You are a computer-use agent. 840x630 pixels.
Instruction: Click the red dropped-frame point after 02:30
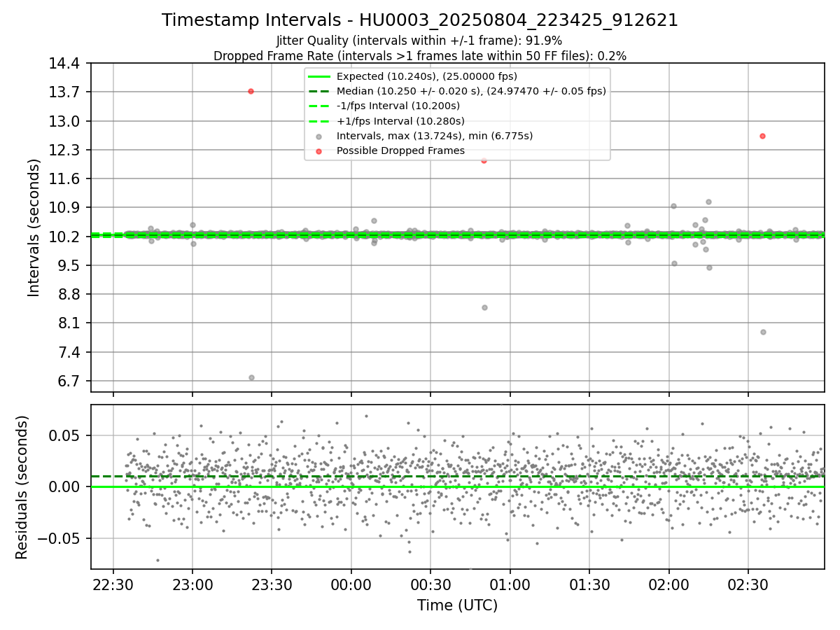click(762, 136)
